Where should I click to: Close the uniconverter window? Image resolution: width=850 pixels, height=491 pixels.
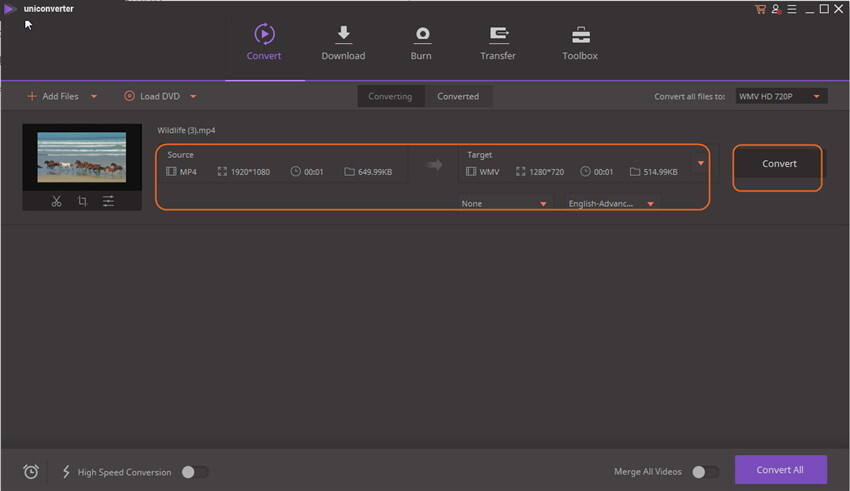839,9
